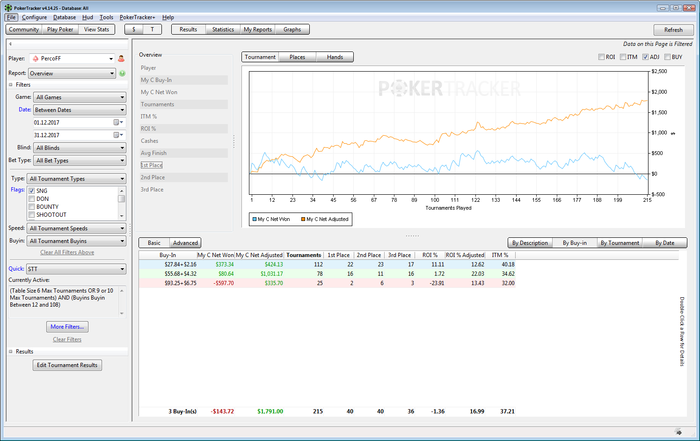
Task: Switch to the Statistics tab
Action: [x=223, y=29]
